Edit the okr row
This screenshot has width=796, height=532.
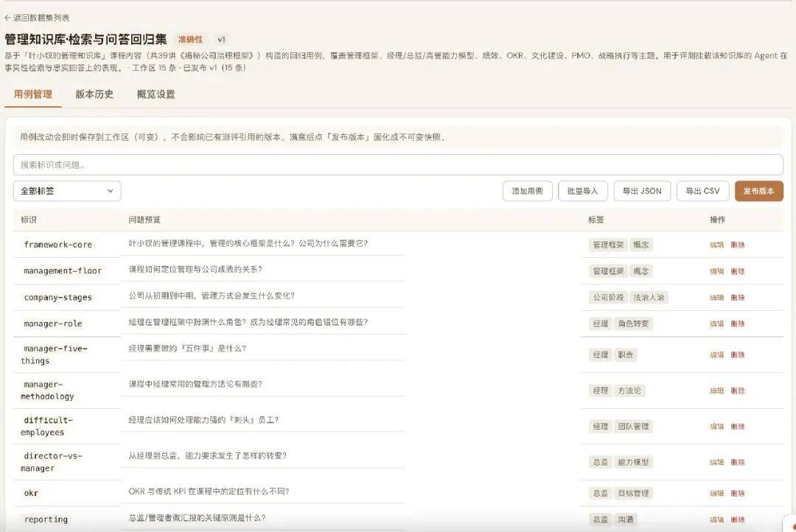717,494
